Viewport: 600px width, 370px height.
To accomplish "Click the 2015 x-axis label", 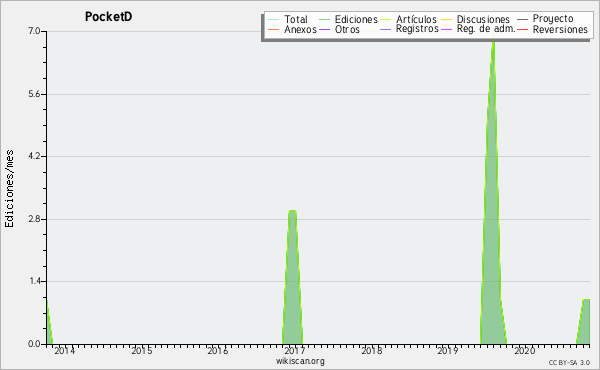I will (x=142, y=350).
